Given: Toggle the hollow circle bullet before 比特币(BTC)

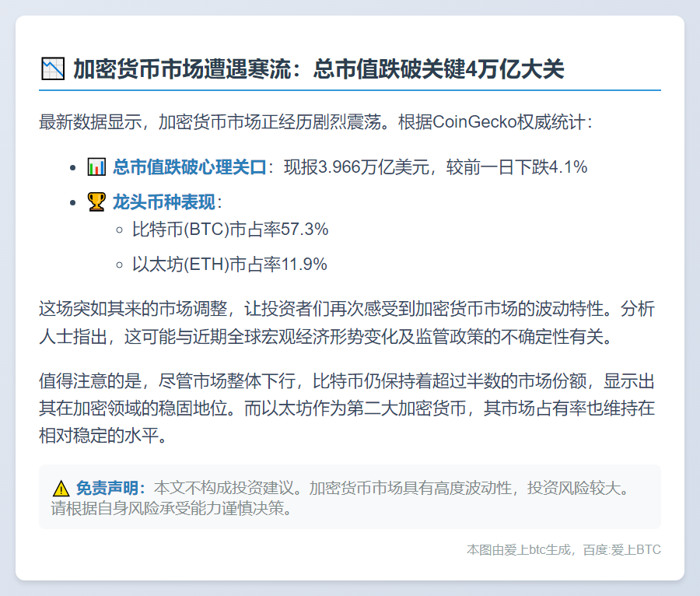Looking at the screenshot, I should (117, 230).
